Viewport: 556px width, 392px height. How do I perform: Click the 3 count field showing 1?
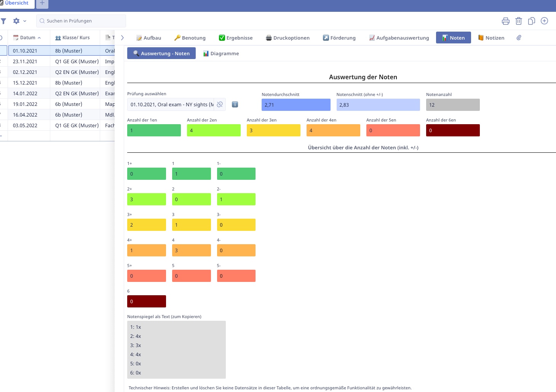[x=192, y=225]
